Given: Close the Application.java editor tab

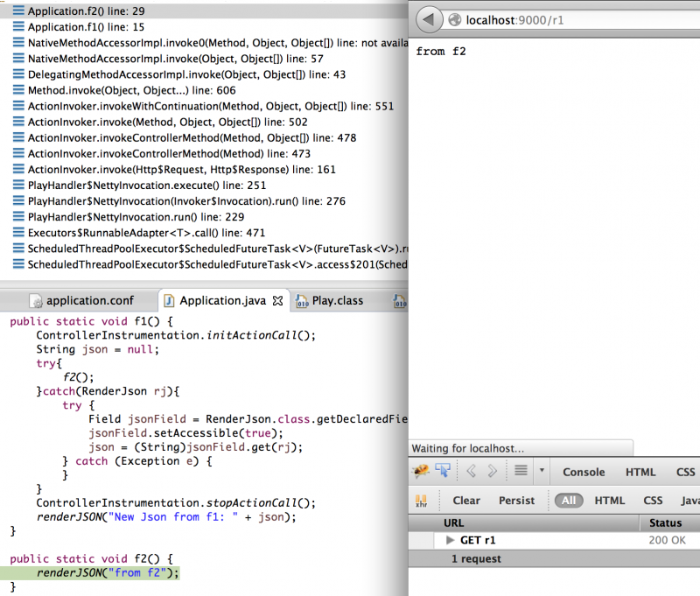Looking at the screenshot, I should [278, 300].
